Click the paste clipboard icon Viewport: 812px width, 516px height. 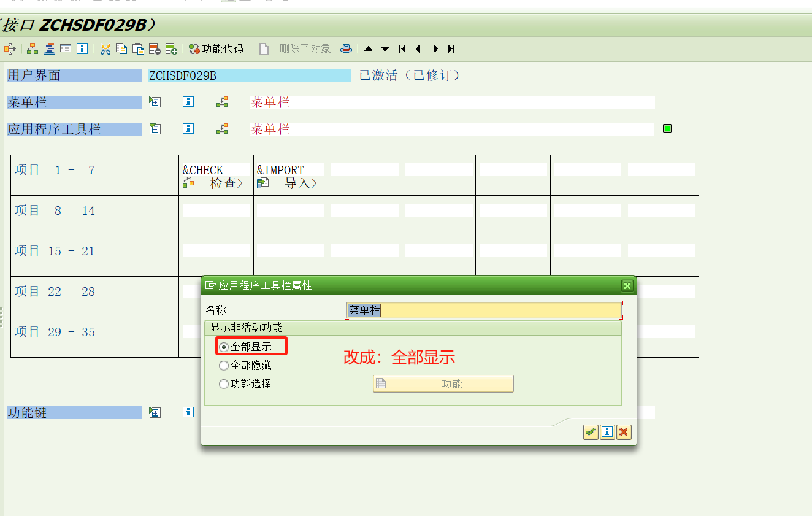139,48
